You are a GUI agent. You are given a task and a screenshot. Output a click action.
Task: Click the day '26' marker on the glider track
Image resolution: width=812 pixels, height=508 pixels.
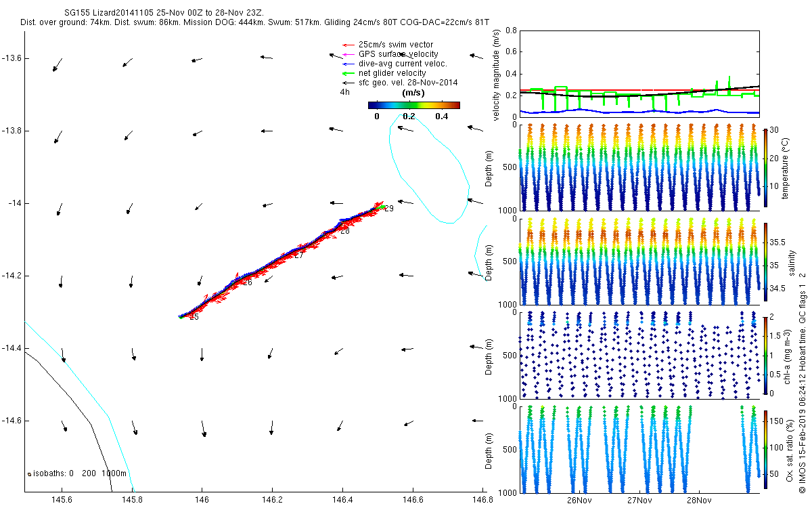coord(247,282)
